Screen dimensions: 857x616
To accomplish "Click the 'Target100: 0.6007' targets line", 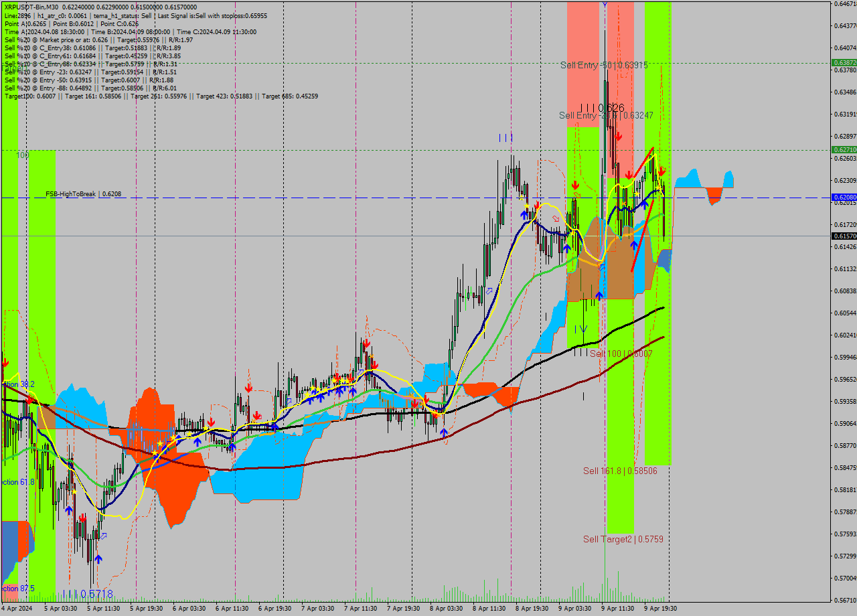I will point(161,96).
